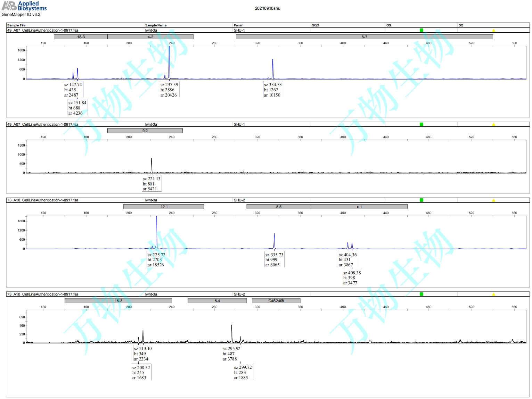
Task: Select the 4-2 marker bar
Action: [150, 37]
